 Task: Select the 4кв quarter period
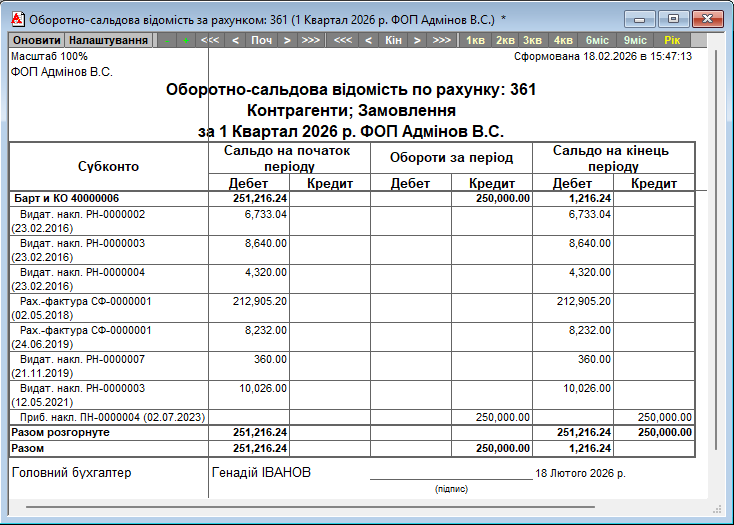pos(564,40)
